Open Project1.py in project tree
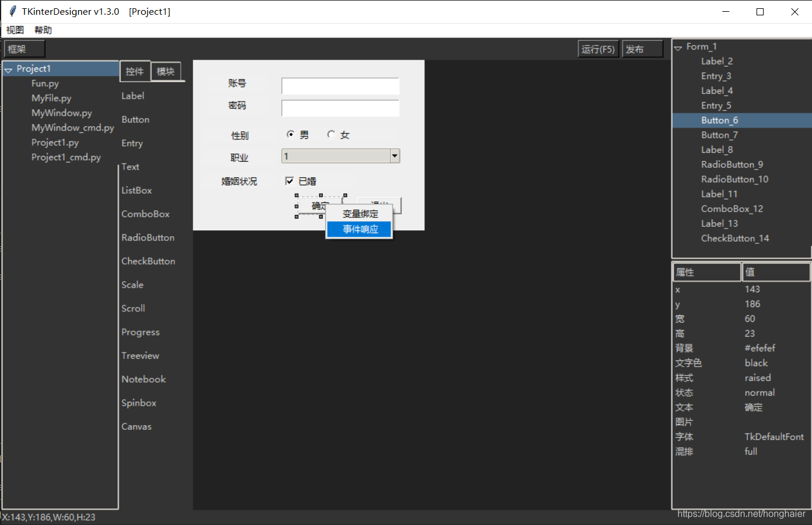Screen dimensions: 812x525 (55, 142)
